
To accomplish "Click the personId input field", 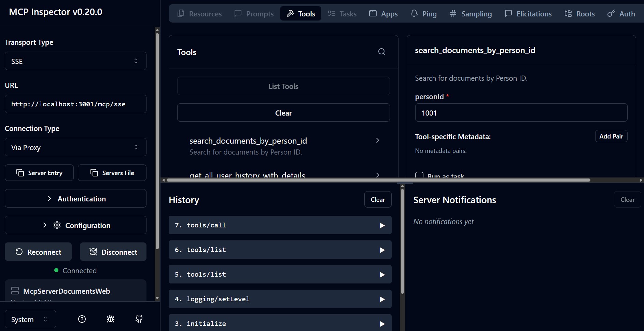I will tap(521, 112).
